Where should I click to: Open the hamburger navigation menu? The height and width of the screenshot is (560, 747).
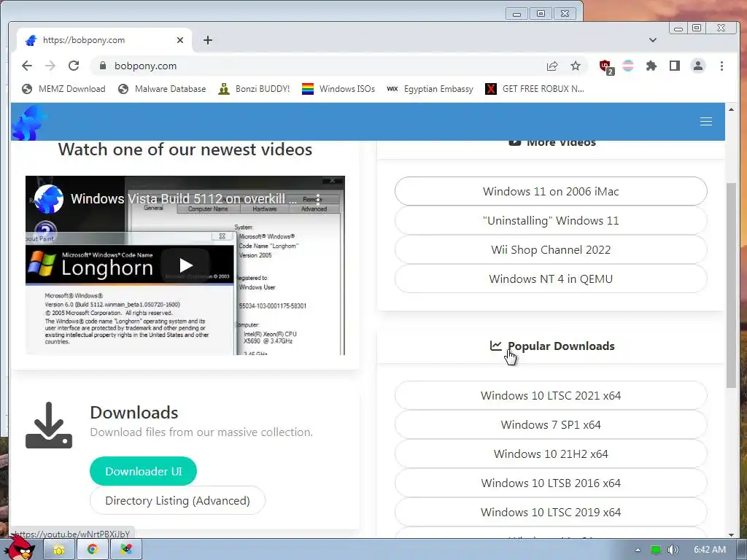[x=706, y=122]
